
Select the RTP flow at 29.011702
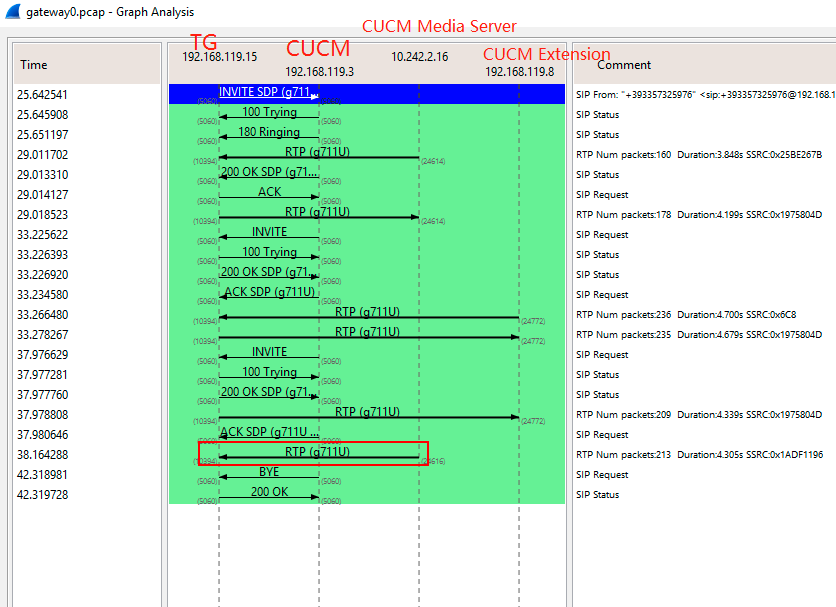coord(319,153)
